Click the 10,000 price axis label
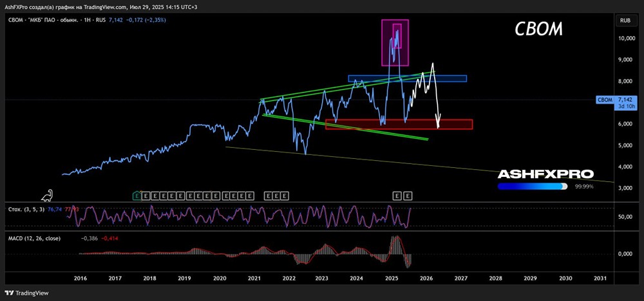This screenshot has width=644, height=301. 627,39
